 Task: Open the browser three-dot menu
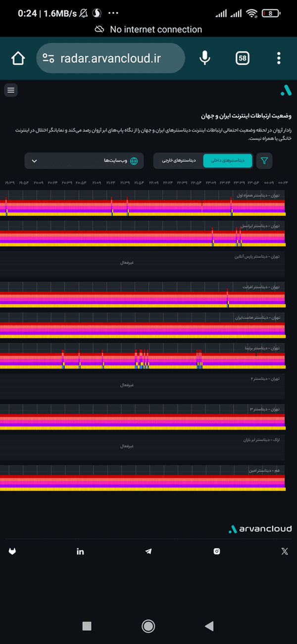click(x=279, y=58)
